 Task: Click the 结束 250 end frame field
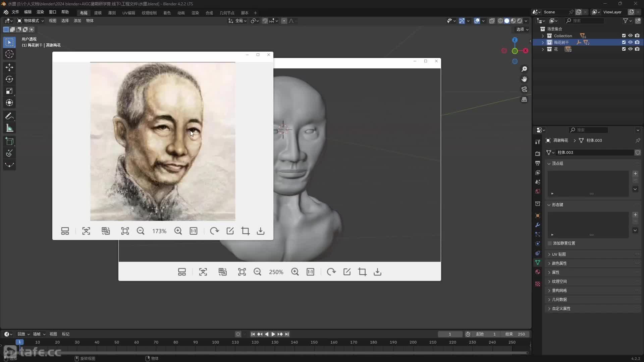tap(515, 334)
